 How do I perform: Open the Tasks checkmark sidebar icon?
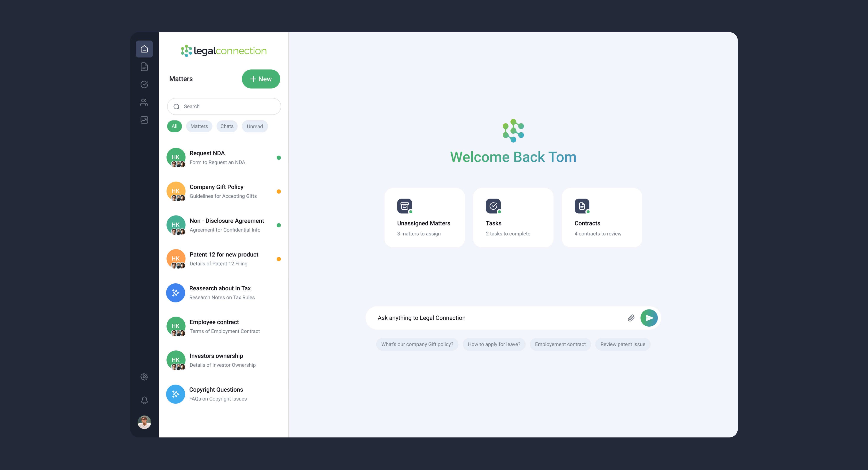coord(144,85)
